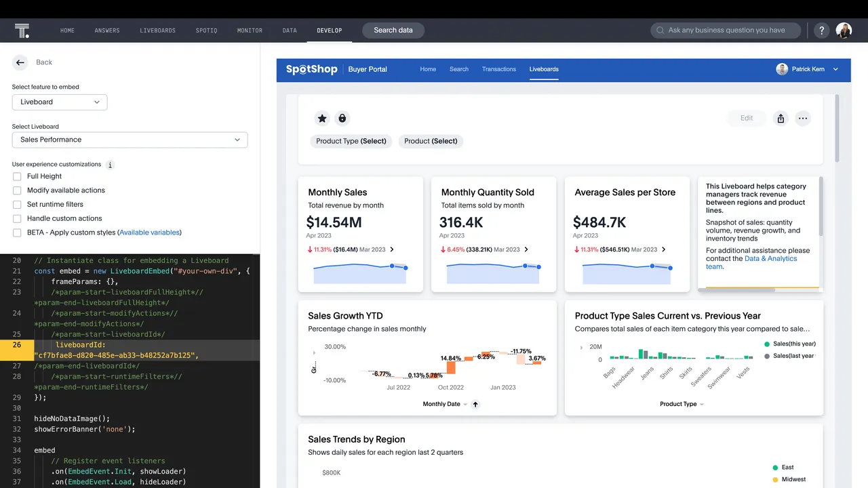
Task: Click the Sales Trends by Region title
Action: coord(357,440)
